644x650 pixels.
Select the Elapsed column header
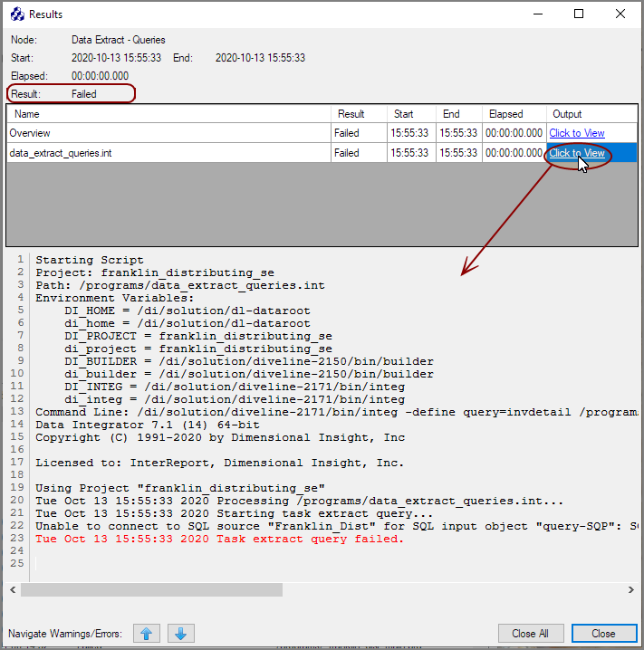tap(514, 114)
